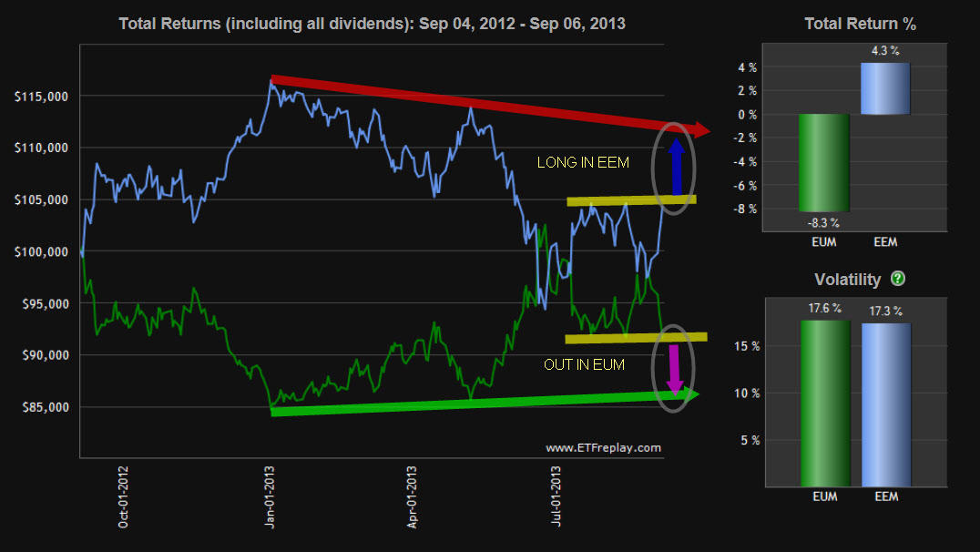This screenshot has width=980, height=552.
Task: Click the Volatility help question mark icon
Action: point(899,280)
